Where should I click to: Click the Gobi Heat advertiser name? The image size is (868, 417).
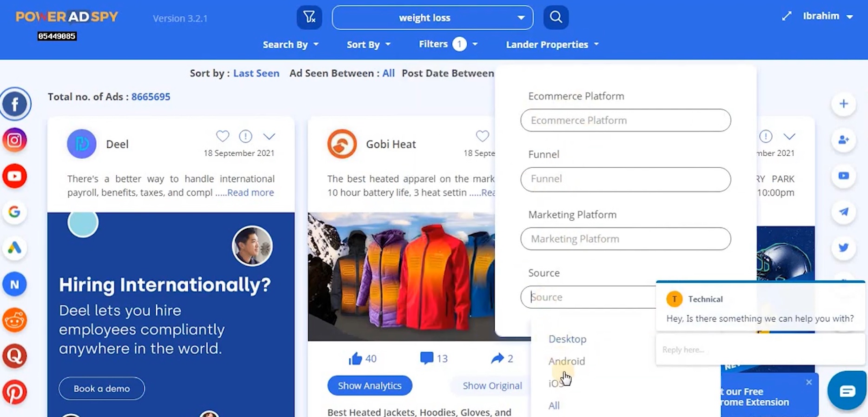pyautogui.click(x=391, y=145)
